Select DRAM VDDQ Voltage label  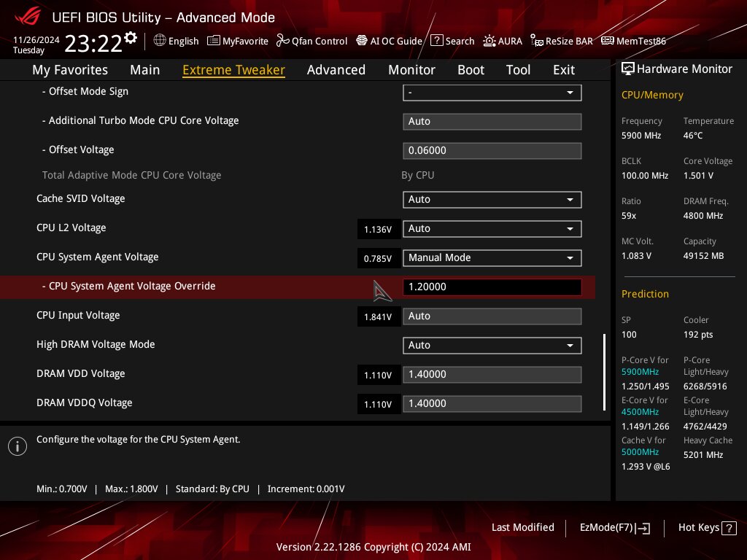click(x=85, y=402)
